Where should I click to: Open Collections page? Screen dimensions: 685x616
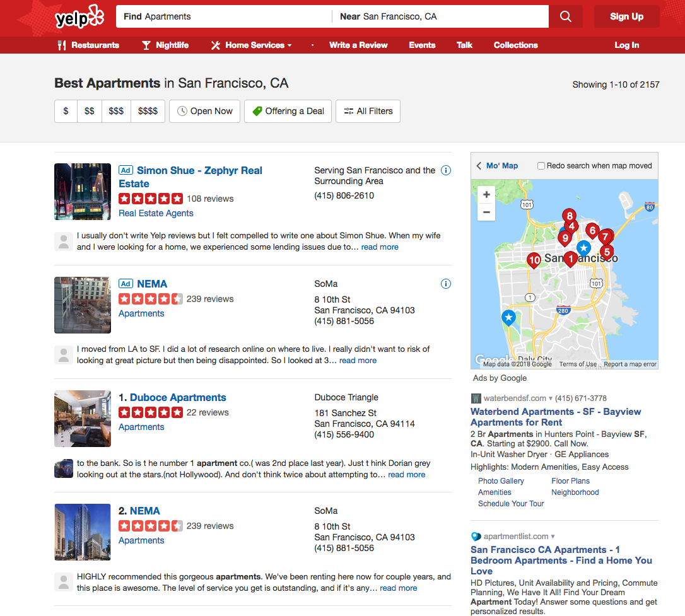pyautogui.click(x=515, y=45)
